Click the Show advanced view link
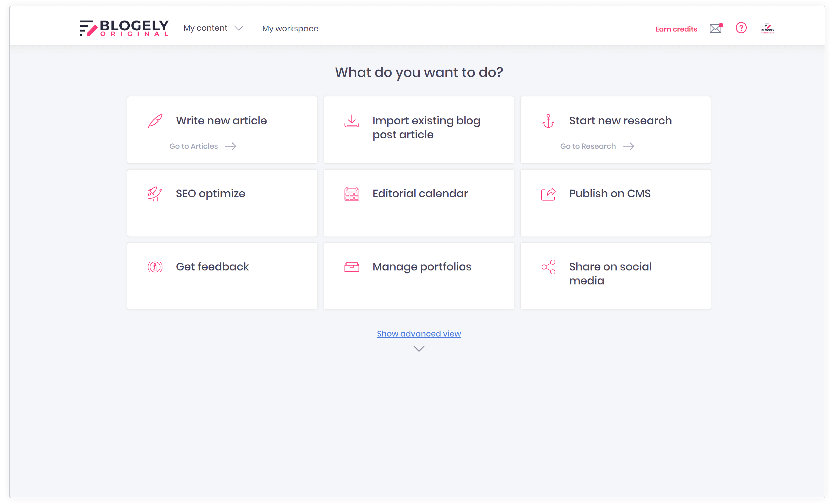 [x=419, y=334]
